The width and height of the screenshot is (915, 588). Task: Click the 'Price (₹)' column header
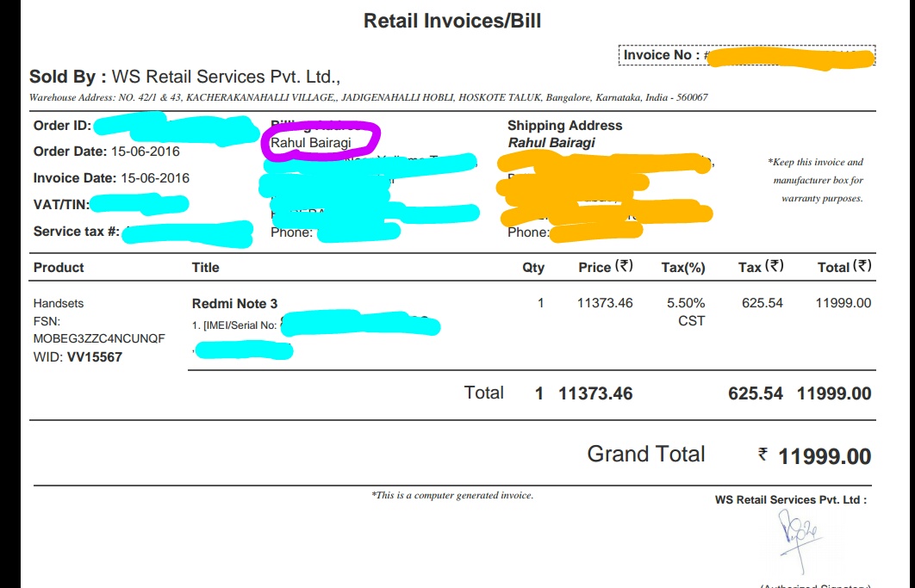tap(606, 267)
